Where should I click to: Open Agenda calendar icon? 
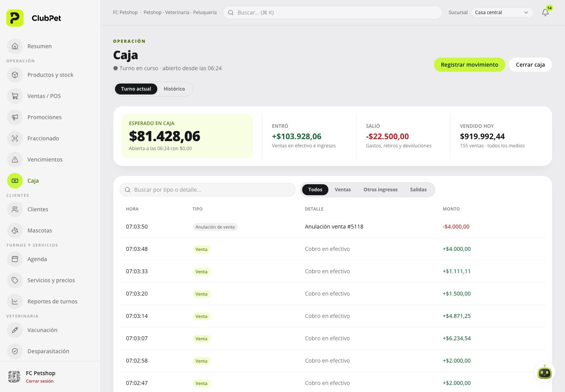click(15, 259)
